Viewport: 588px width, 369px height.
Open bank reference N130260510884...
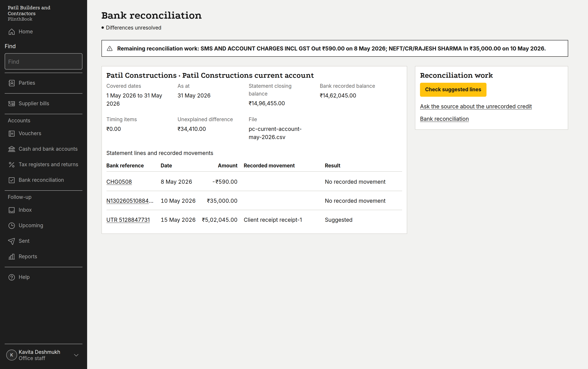[x=130, y=201]
